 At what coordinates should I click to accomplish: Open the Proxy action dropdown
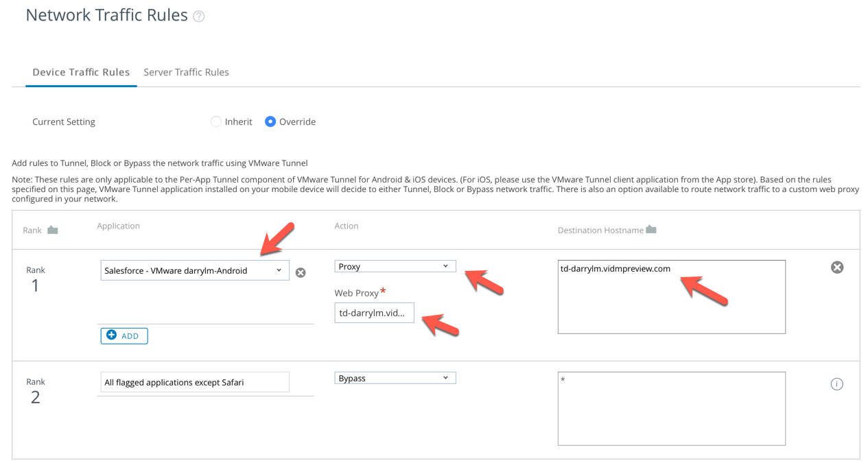pos(395,266)
